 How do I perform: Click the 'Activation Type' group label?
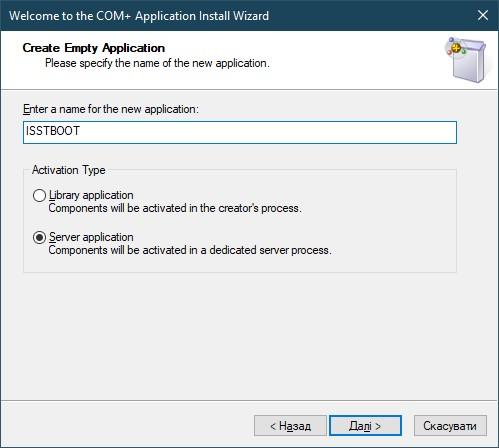68,170
